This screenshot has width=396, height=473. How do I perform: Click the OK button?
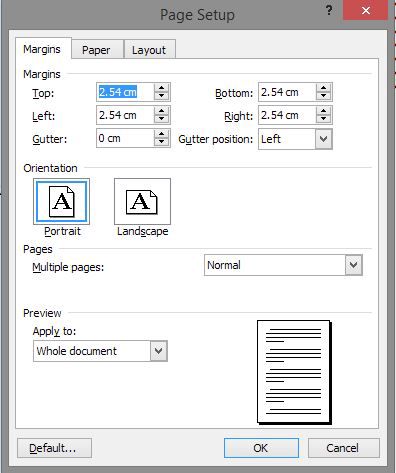261,448
